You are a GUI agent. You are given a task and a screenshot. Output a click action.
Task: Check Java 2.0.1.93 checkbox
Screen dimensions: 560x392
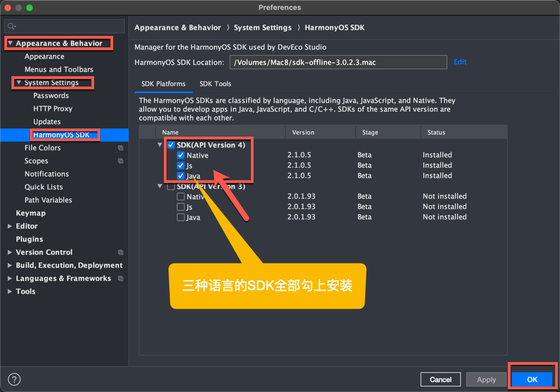point(181,217)
